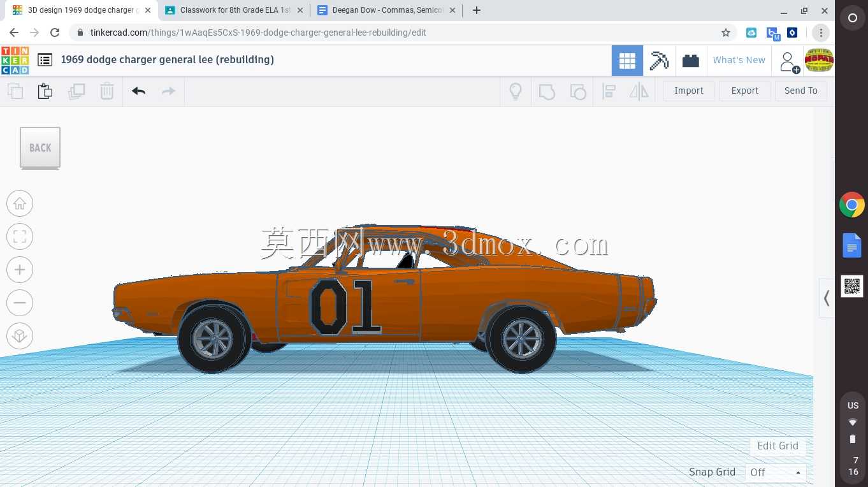Fit all in view
This screenshot has width=868, height=487.
pos(20,236)
